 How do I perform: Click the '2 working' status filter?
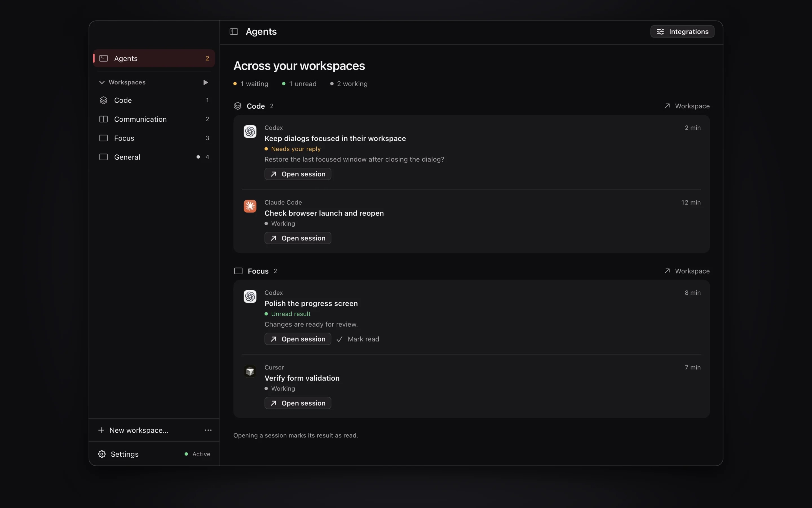(348, 84)
